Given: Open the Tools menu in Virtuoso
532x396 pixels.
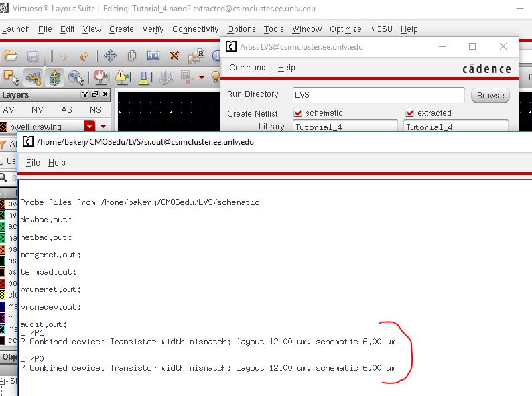Looking at the screenshot, I should pos(273,29).
